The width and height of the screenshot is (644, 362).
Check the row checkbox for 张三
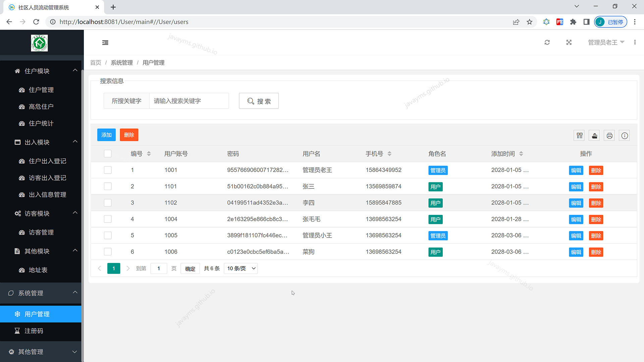(108, 186)
